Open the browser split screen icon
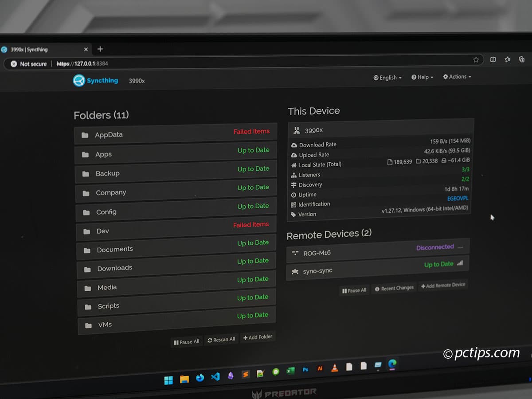The image size is (532, 399). (493, 59)
